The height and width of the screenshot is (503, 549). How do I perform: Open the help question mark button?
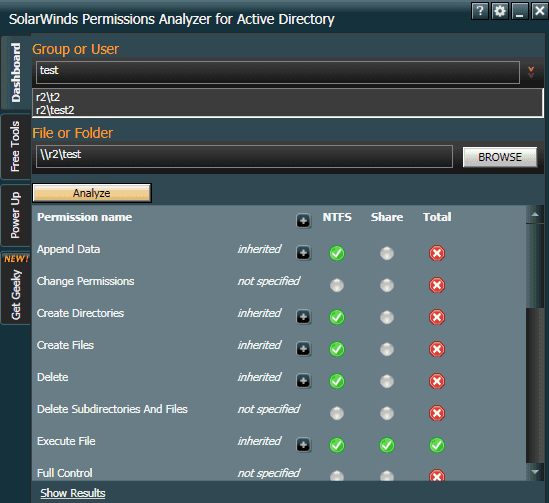(480, 11)
